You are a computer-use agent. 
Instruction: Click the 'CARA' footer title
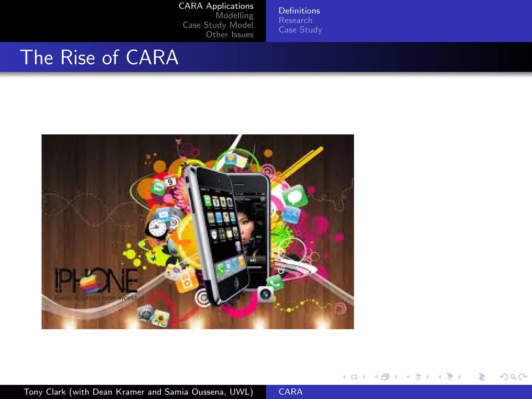pyautogui.click(x=291, y=392)
